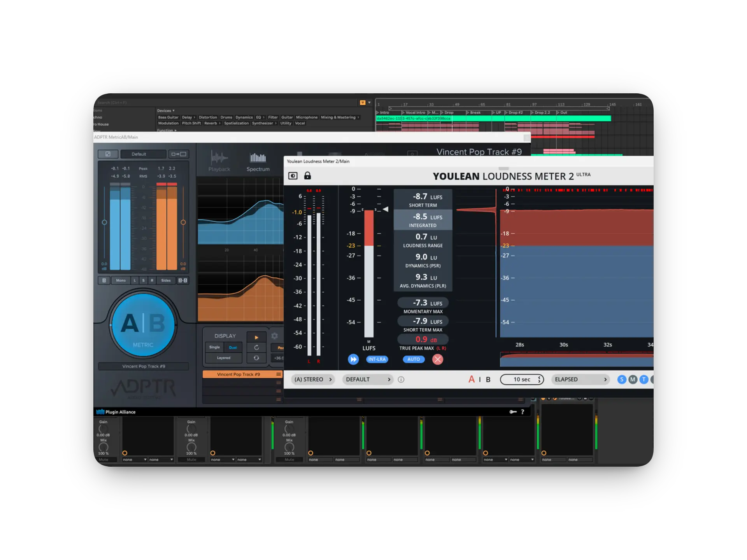
Task: Open the Mixing & Mastering device category
Action: point(340,117)
